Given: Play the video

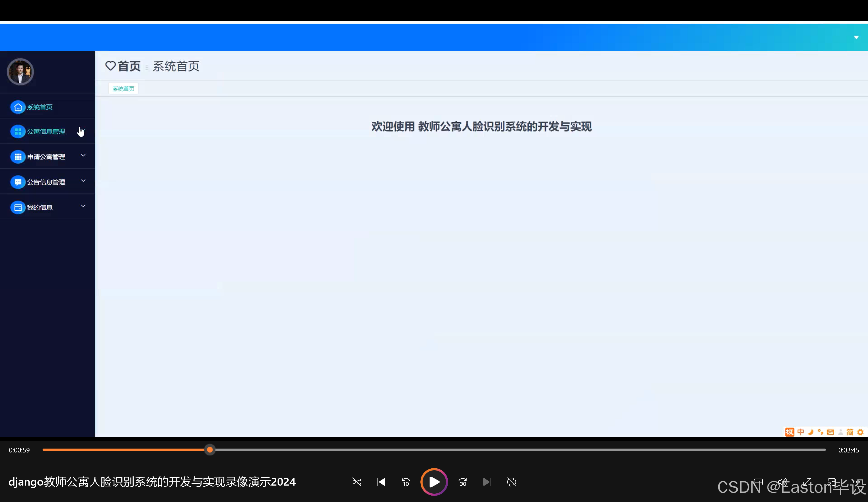Looking at the screenshot, I should (x=434, y=482).
